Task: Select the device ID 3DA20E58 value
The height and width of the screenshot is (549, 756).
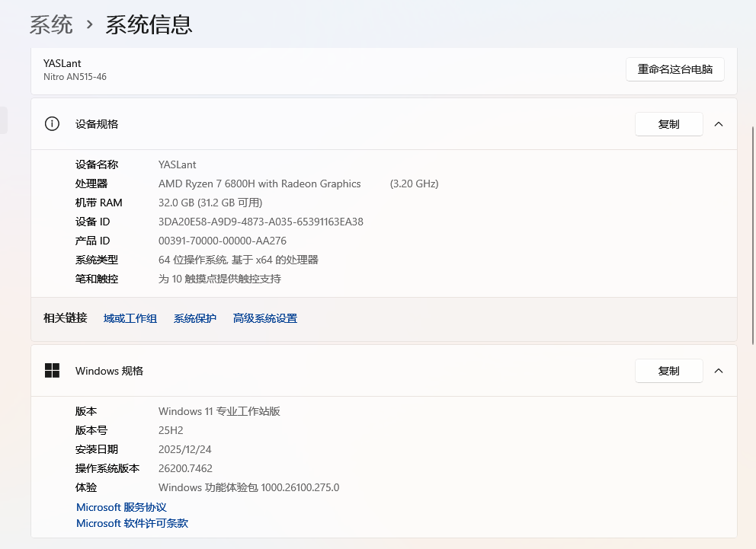Action: click(x=261, y=222)
